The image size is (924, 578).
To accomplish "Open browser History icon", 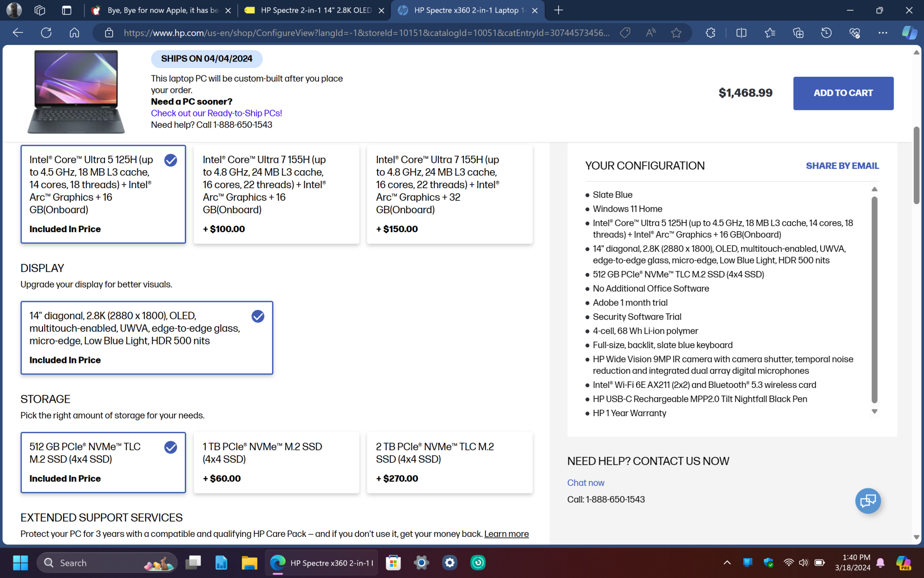I will coord(826,33).
